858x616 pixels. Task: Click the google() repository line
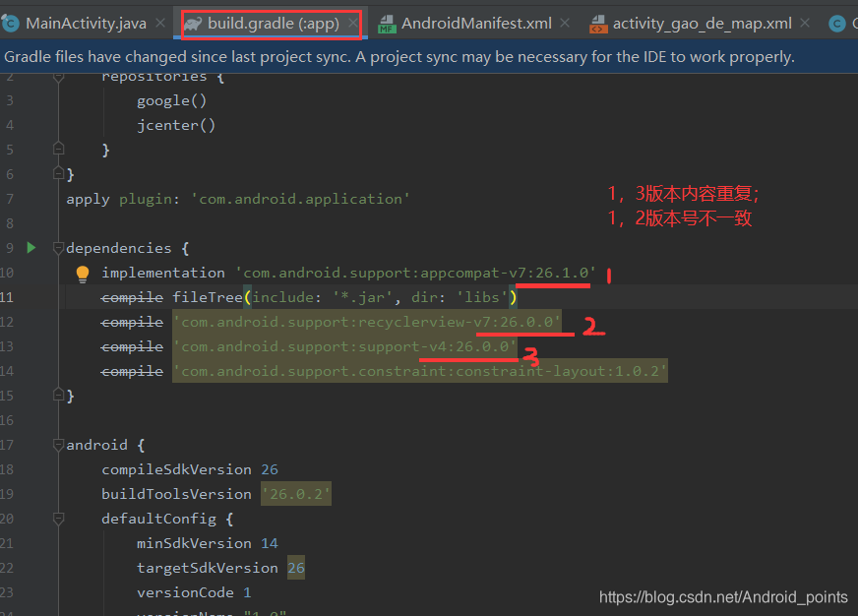(172, 100)
